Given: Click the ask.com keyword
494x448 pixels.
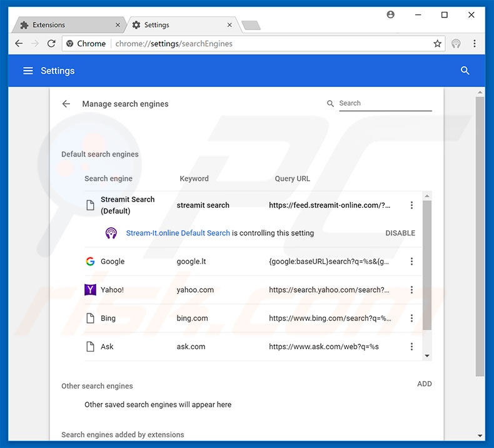Looking at the screenshot, I should point(191,347).
